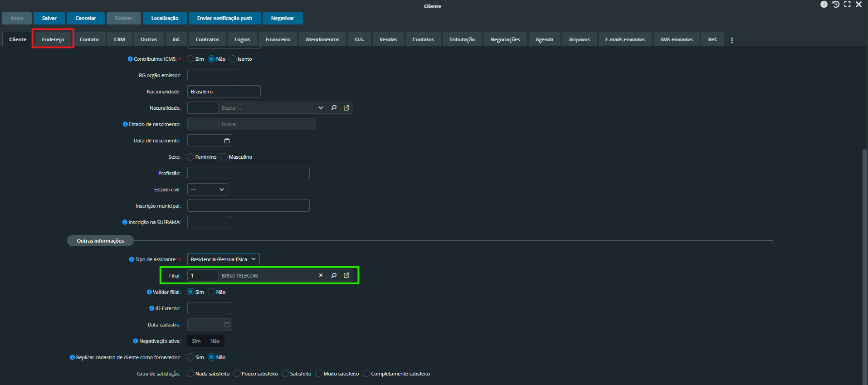The image size is (868, 385).
Task: Open calendar picker for Data de nascimento
Action: point(227,141)
